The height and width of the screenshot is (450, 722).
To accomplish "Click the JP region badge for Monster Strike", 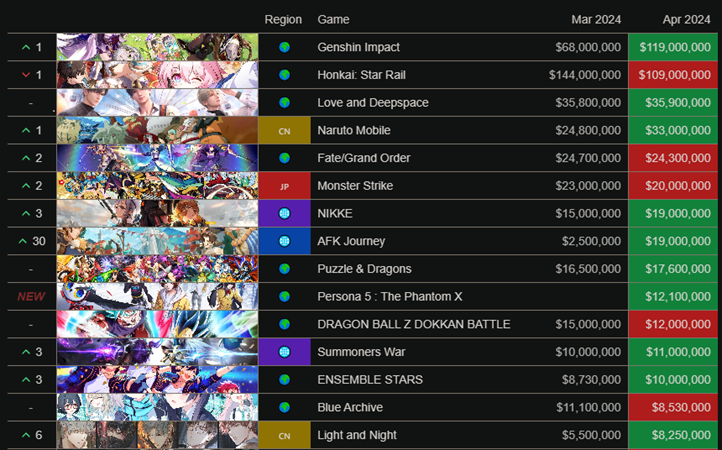I will click(x=285, y=186).
